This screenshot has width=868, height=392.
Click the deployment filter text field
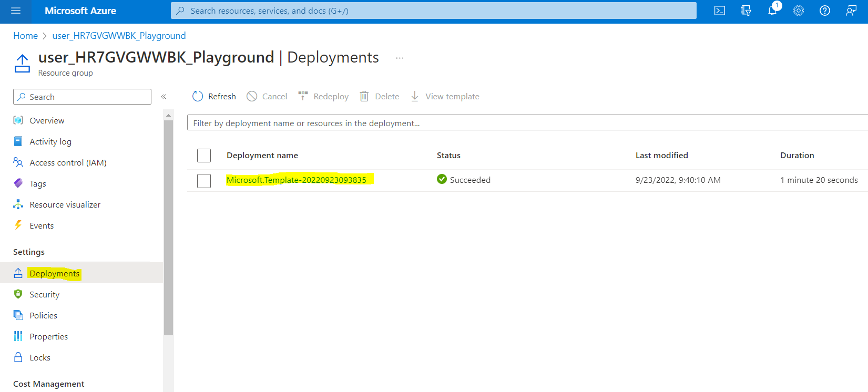(x=526, y=123)
